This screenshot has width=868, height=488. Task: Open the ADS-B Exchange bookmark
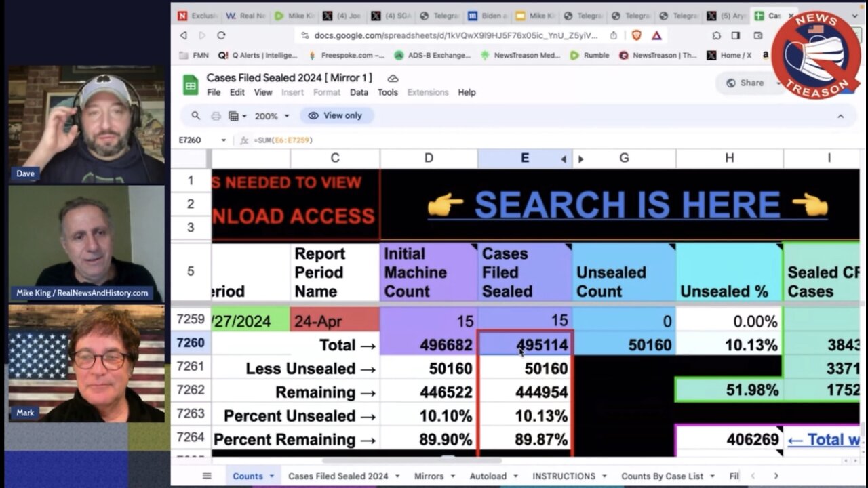433,56
